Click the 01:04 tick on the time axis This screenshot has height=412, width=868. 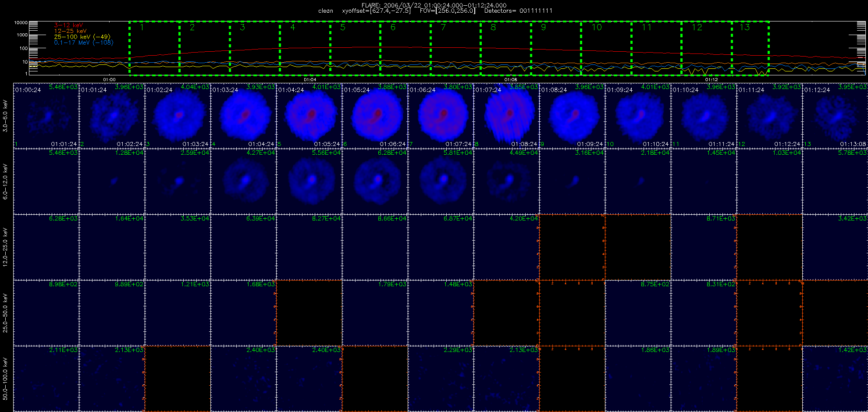[x=310, y=79]
